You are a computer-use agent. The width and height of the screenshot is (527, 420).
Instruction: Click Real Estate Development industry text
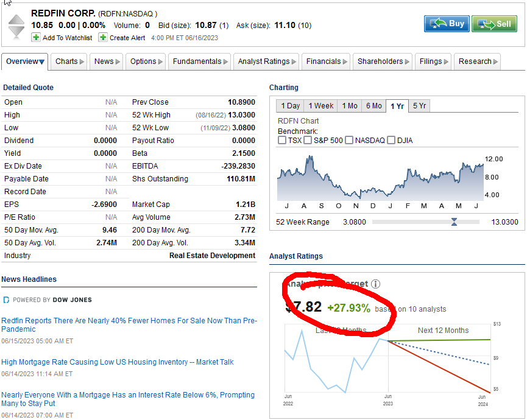coord(212,256)
